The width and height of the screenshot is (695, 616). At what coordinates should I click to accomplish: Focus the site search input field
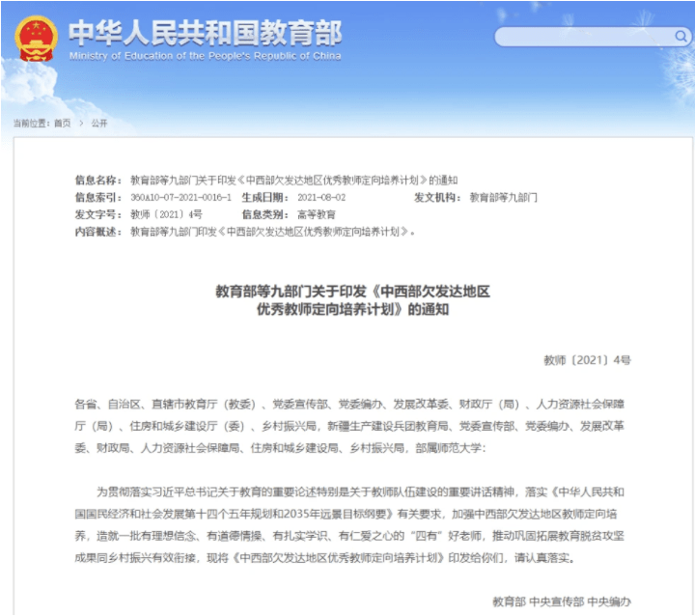click(x=592, y=37)
